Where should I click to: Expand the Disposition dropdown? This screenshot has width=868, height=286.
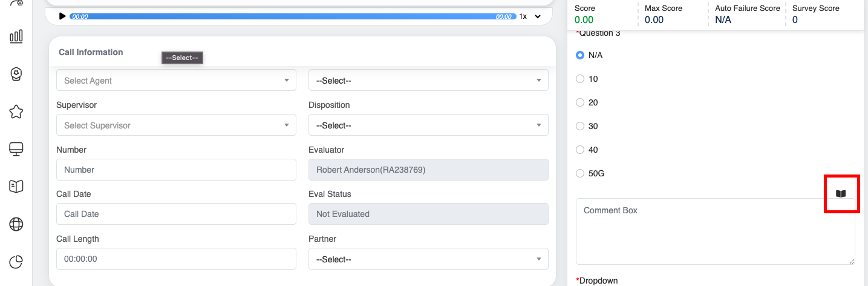[x=428, y=125]
